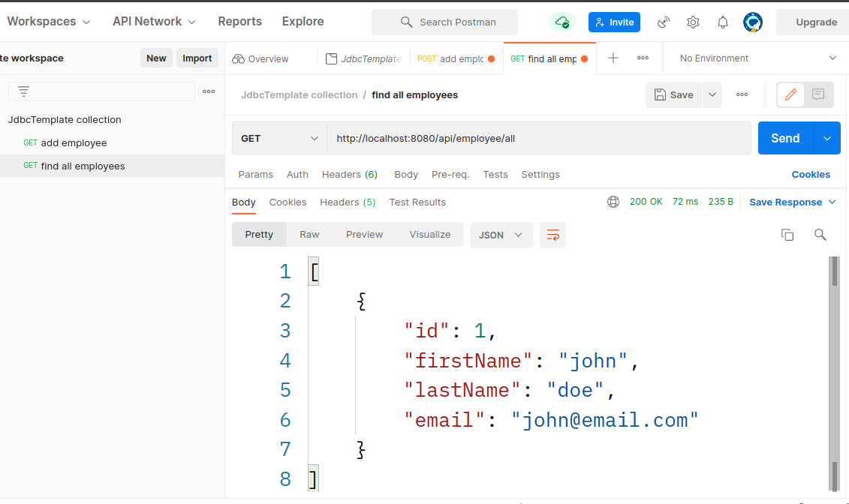Select the Visualize response view
This screenshot has height=504, width=849.
click(430, 235)
